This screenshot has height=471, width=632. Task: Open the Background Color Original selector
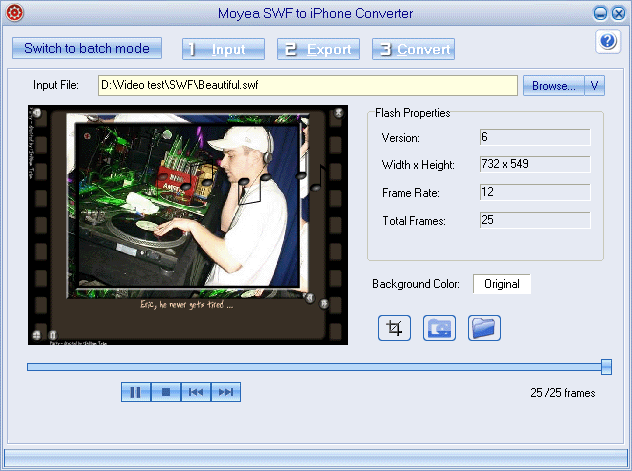pos(501,284)
